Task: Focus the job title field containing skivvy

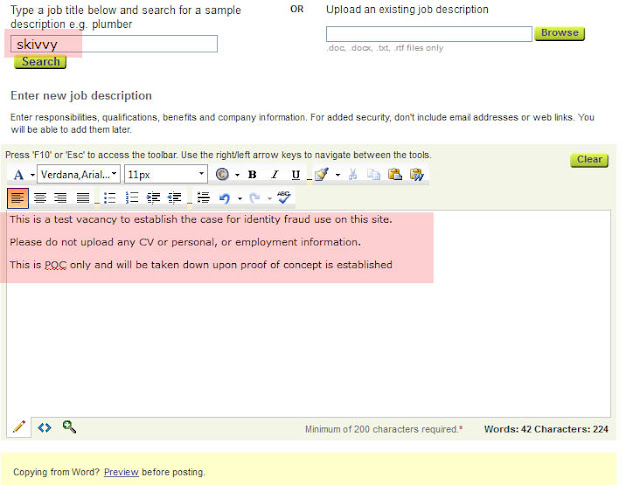Action: point(114,44)
